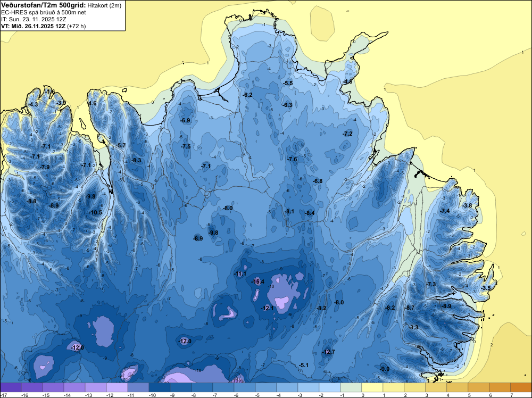This screenshot has height=398, width=532.
Task: Click the '-1.6' temperature label
Action: tap(50, 92)
